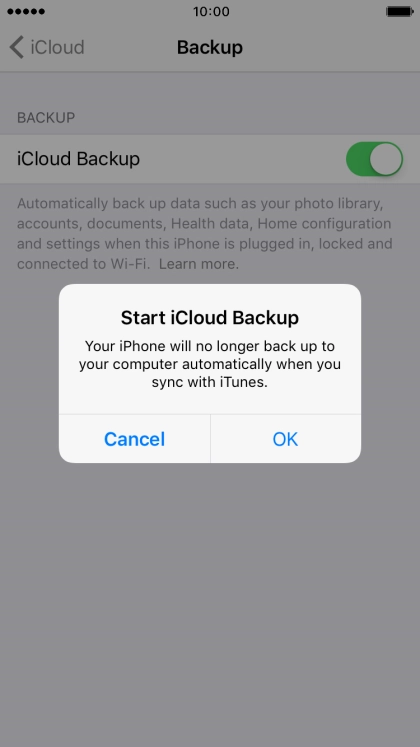Toggle the iCloud Backup switch
The height and width of the screenshot is (747, 420).
374,159
